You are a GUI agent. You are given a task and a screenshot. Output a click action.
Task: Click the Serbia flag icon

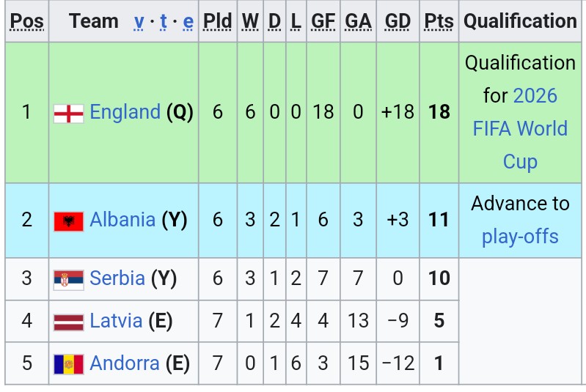click(x=68, y=279)
